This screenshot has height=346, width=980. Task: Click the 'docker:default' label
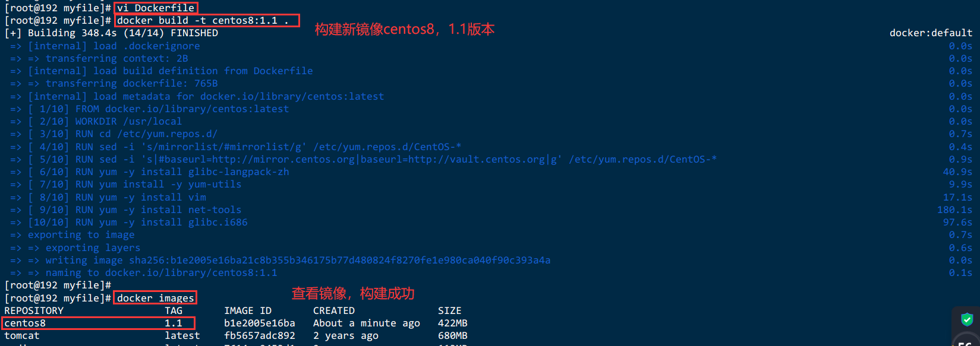tap(931, 33)
